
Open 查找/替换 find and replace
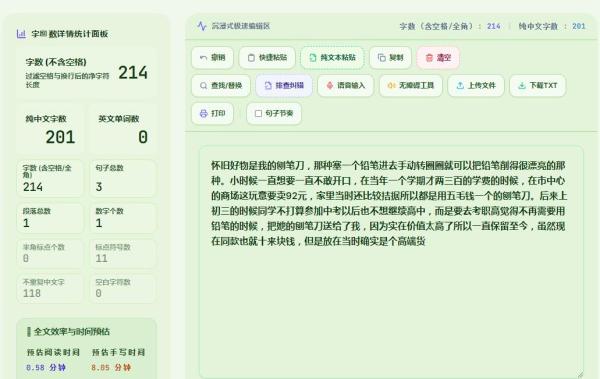pos(221,85)
